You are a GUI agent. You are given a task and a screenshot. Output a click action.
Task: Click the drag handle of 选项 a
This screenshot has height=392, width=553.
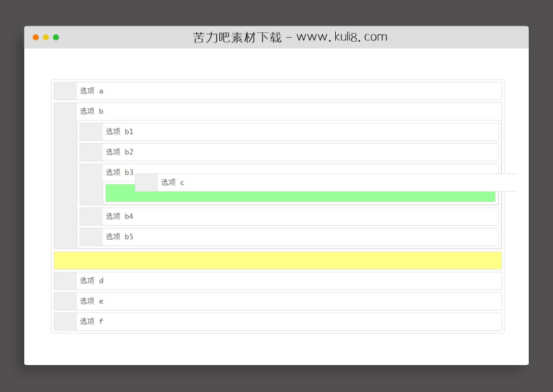65,91
